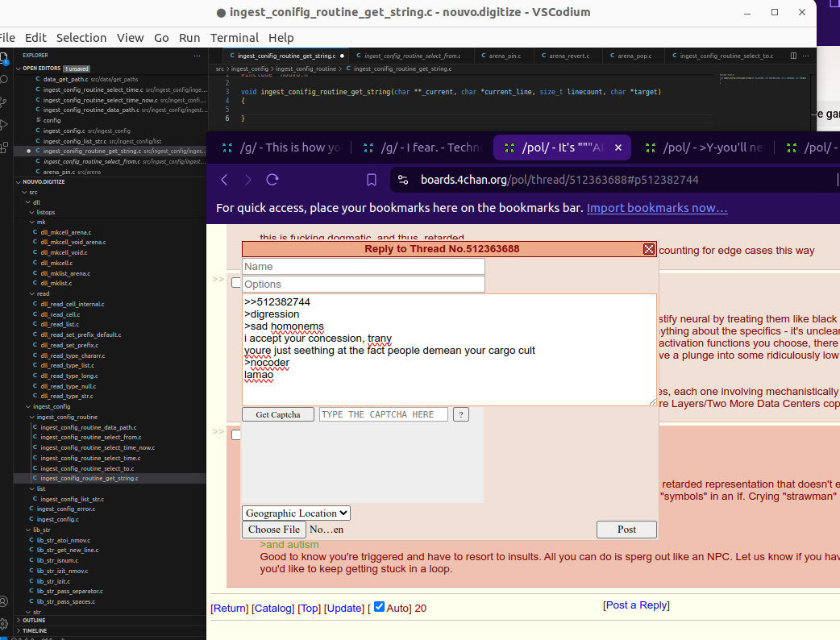Toggle the Auto update checkbox

pyautogui.click(x=379, y=607)
